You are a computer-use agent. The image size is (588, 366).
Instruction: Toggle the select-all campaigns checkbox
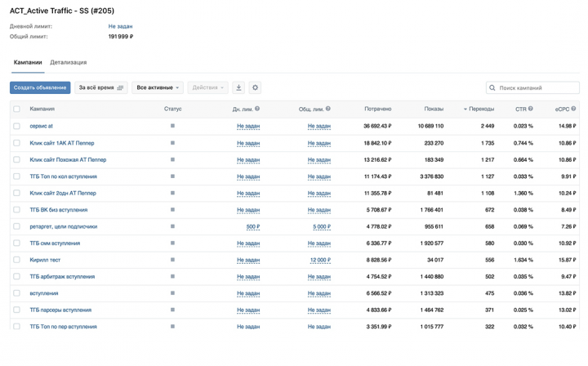(x=16, y=109)
